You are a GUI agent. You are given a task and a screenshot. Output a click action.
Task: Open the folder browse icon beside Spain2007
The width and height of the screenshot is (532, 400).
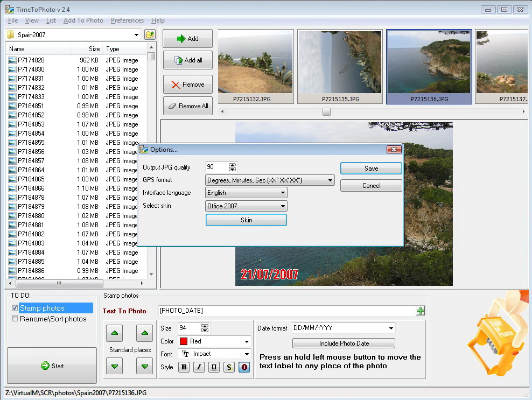tap(150, 34)
